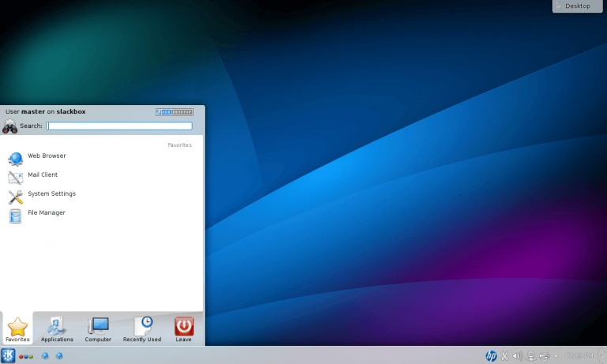This screenshot has height=364, width=607.
Task: Switch to the Leave tab
Action: (x=183, y=329)
